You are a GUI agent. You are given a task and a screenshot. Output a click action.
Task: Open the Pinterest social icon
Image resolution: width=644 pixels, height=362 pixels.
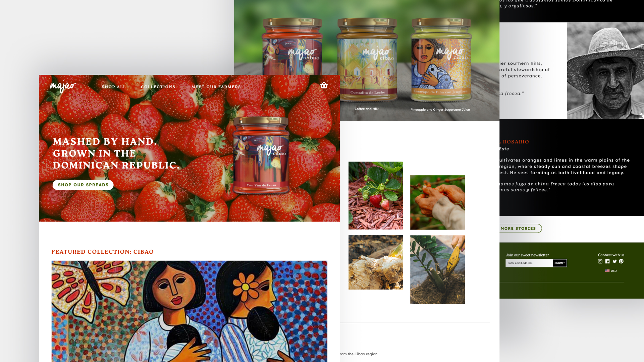tap(621, 261)
